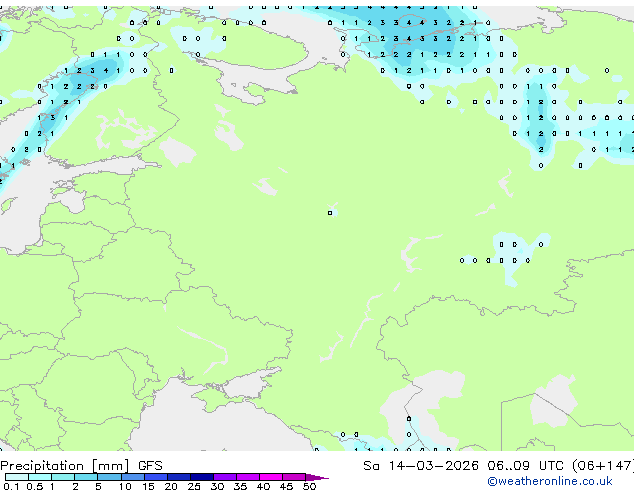Click the 30–35 mm purple swatch
This screenshot has height=490, width=634.
coord(224,477)
